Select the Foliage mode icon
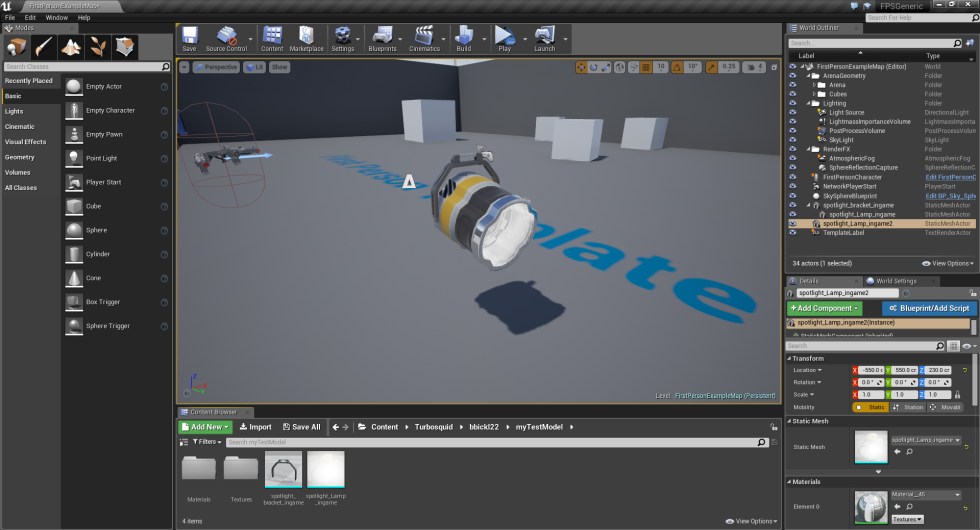The height and width of the screenshot is (530, 980). click(97, 46)
